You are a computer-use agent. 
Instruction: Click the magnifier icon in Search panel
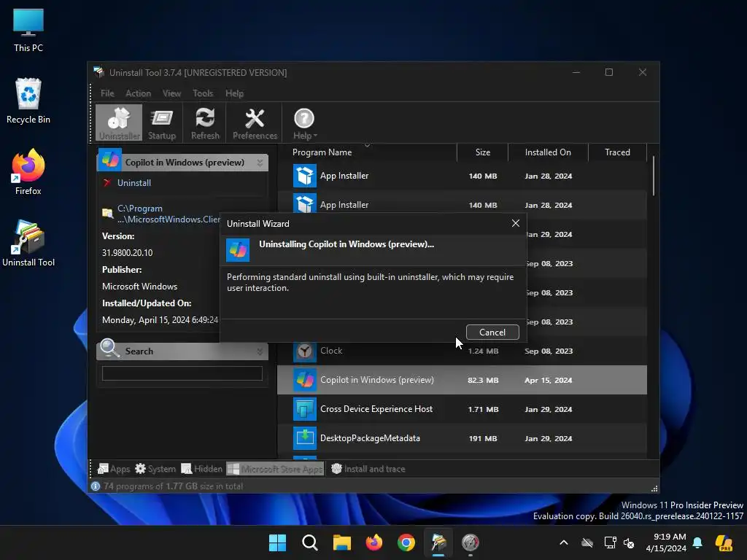(109, 348)
